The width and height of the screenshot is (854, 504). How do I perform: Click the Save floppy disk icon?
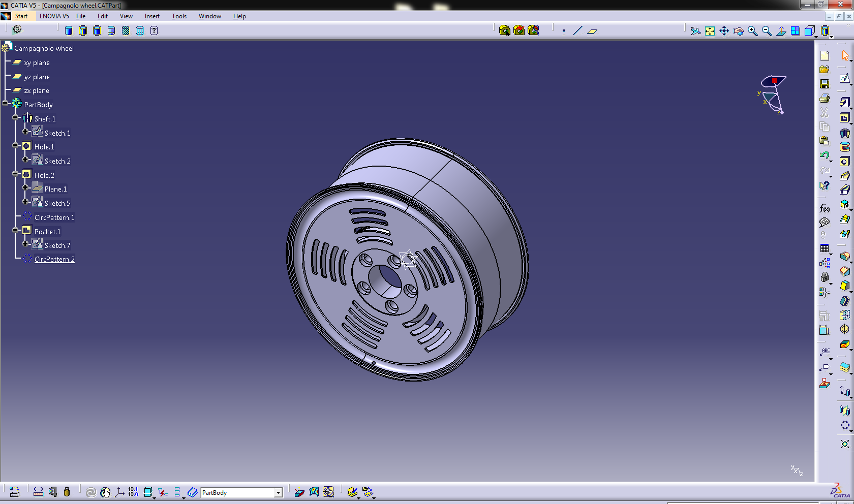[x=825, y=84]
